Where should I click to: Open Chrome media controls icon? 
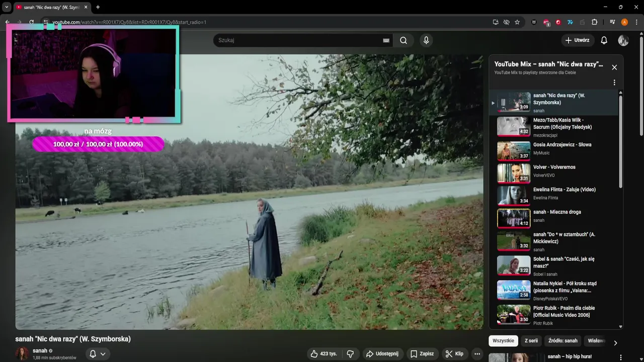click(x=612, y=22)
